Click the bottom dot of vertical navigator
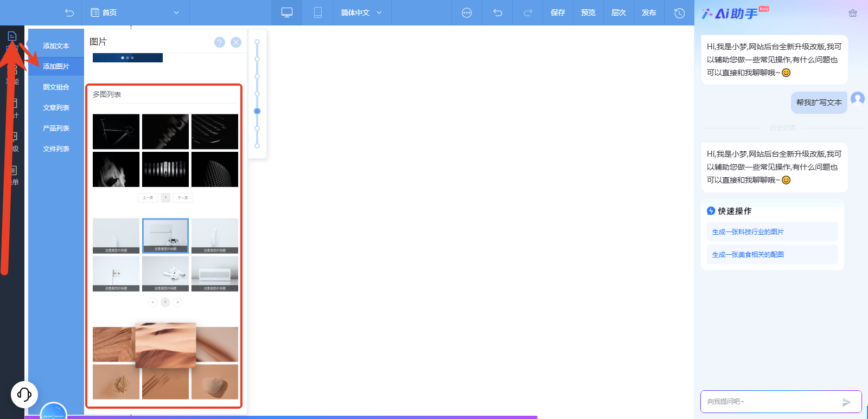 [x=257, y=146]
